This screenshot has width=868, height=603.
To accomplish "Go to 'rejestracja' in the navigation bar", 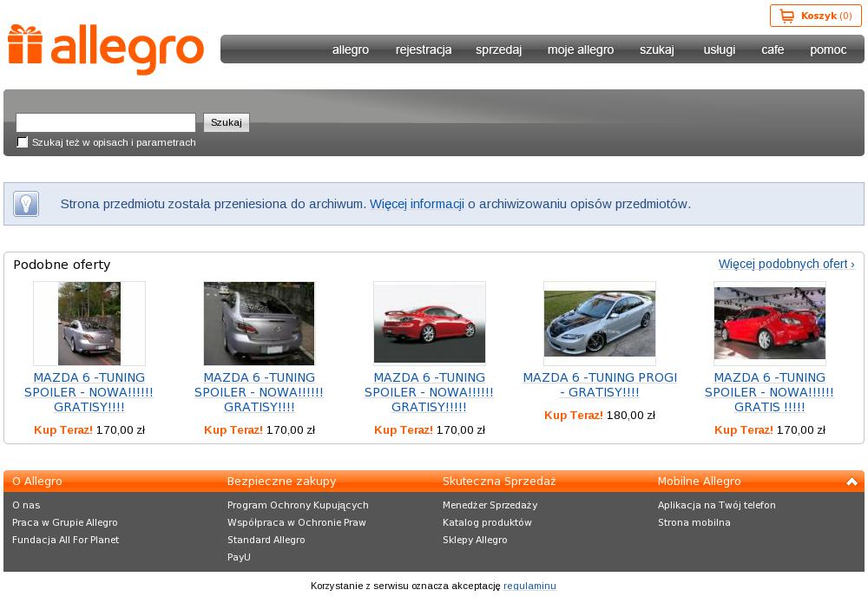I will point(424,49).
